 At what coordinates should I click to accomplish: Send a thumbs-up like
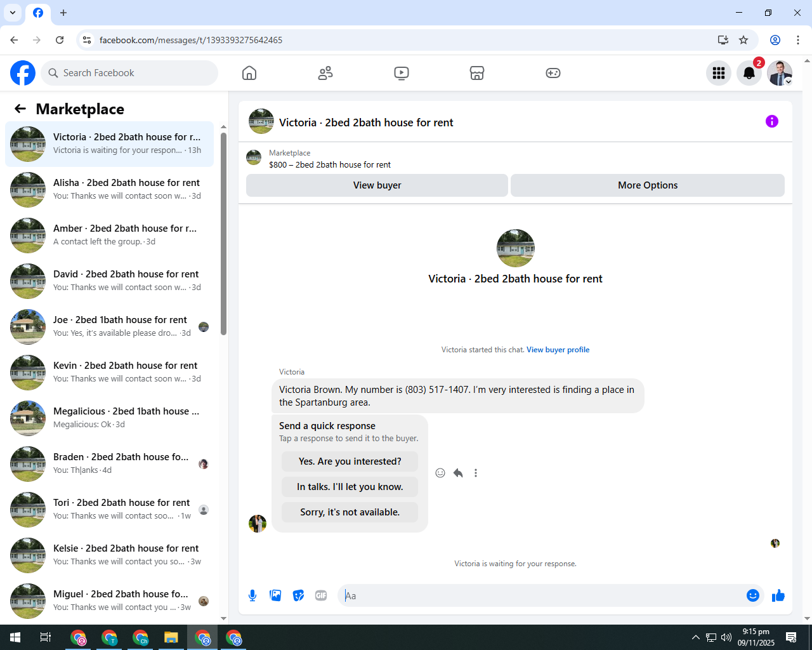[778, 595]
